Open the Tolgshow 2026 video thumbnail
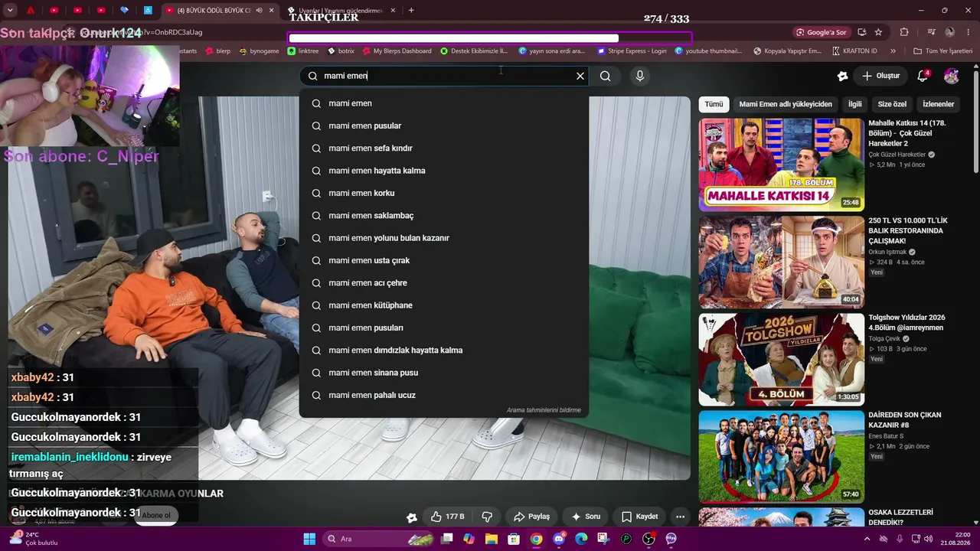 pos(781,360)
